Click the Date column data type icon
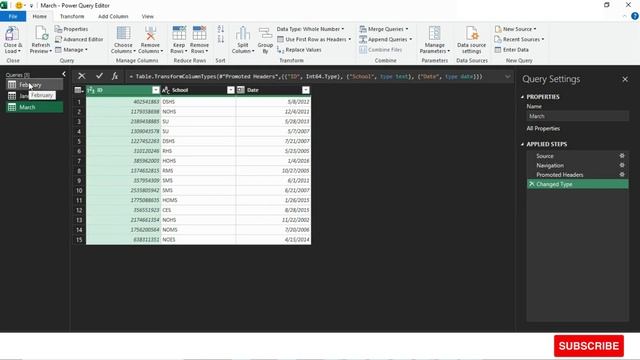 (x=241, y=90)
